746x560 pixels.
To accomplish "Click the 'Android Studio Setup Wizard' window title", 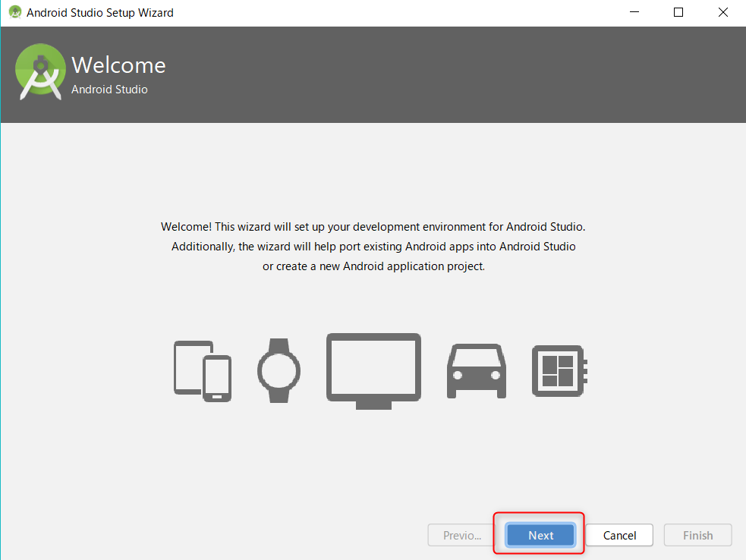I will click(x=100, y=13).
